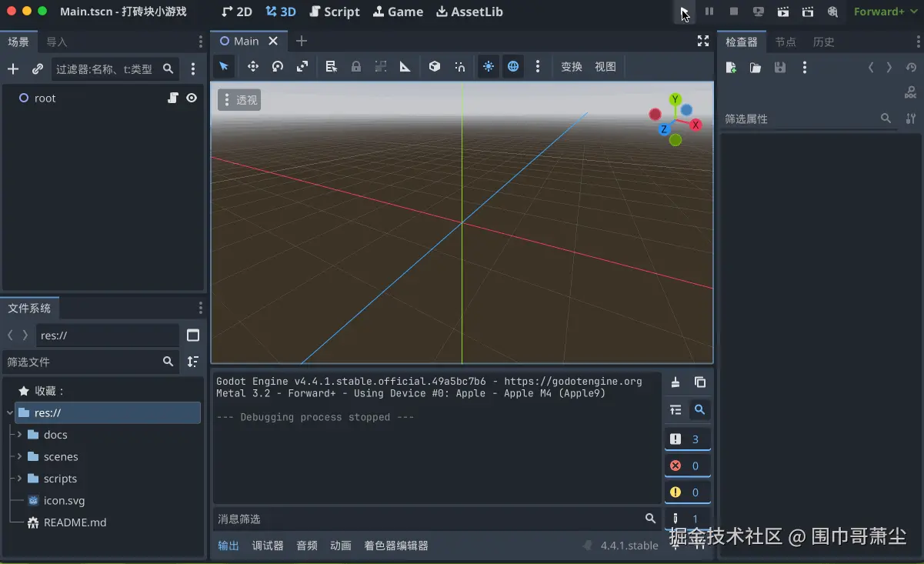Clear the output log
Screen dimensions: 924x564
pos(675,382)
